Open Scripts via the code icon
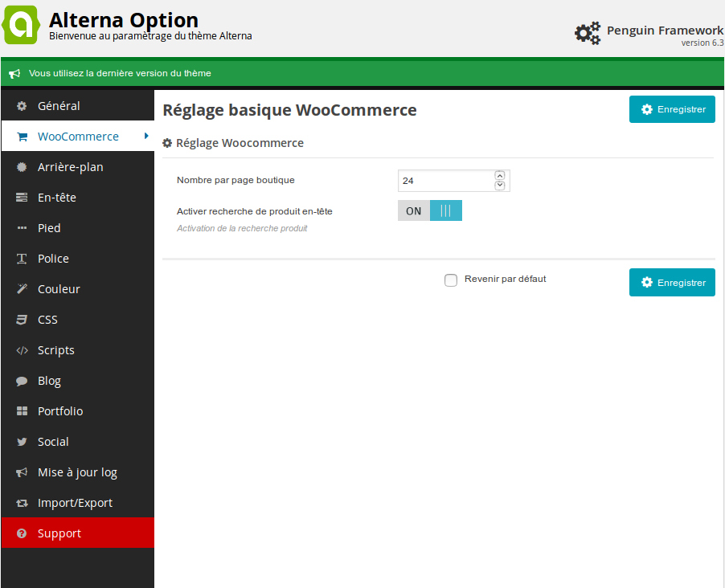The width and height of the screenshot is (725, 588). pos(22,350)
